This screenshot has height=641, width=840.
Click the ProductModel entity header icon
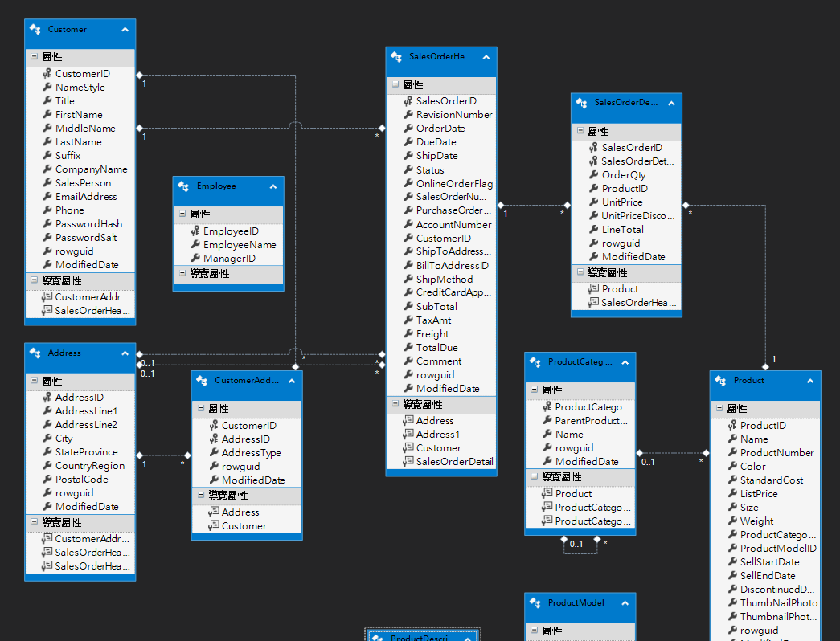tap(535, 603)
